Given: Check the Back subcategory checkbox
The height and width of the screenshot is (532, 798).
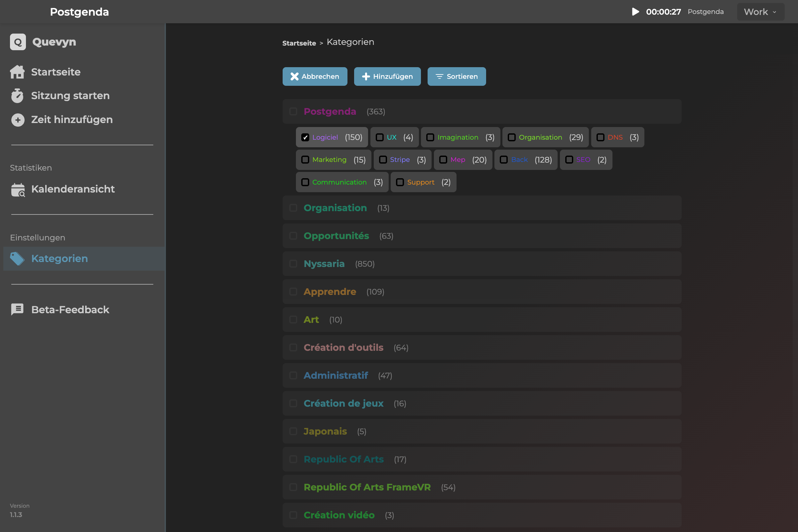Looking at the screenshot, I should click(x=504, y=160).
